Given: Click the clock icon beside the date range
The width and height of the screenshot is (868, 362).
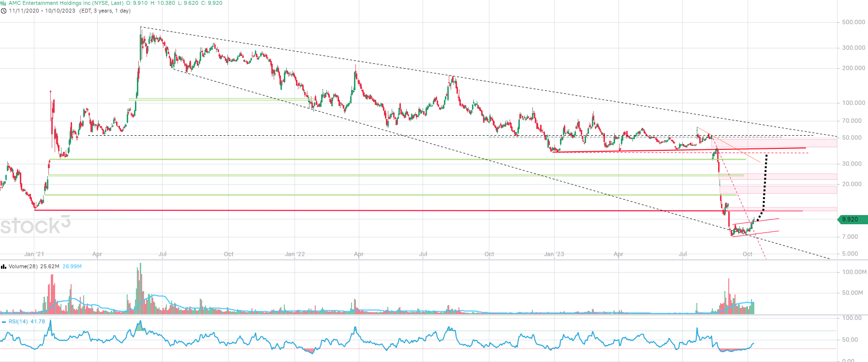Looking at the screenshot, I should [x=3, y=11].
